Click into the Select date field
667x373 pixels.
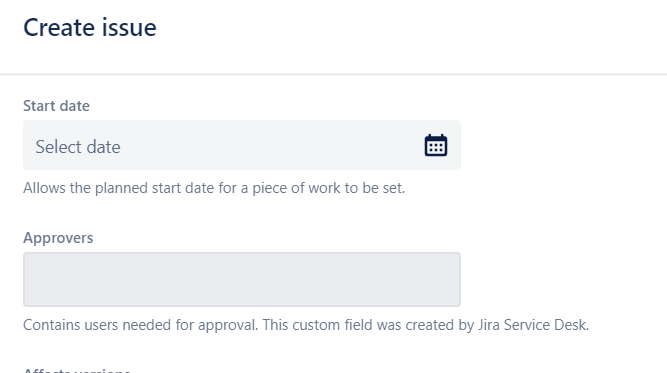point(242,145)
